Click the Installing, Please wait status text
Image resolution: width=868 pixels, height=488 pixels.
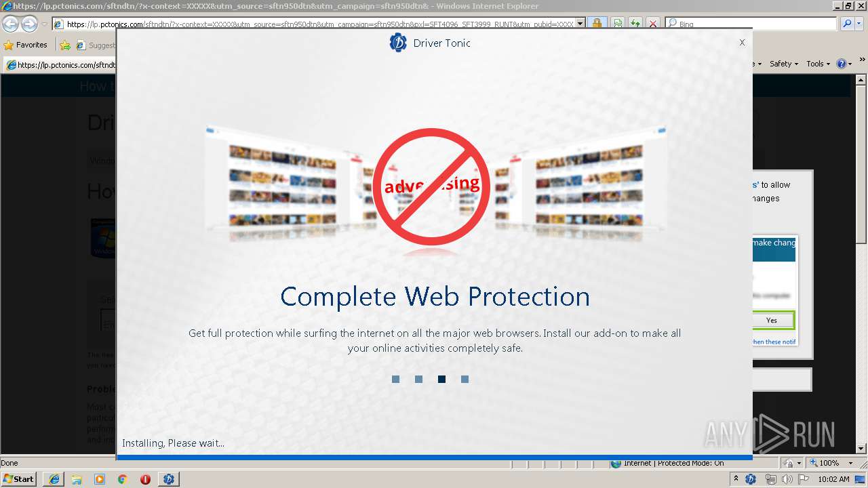coord(173,443)
